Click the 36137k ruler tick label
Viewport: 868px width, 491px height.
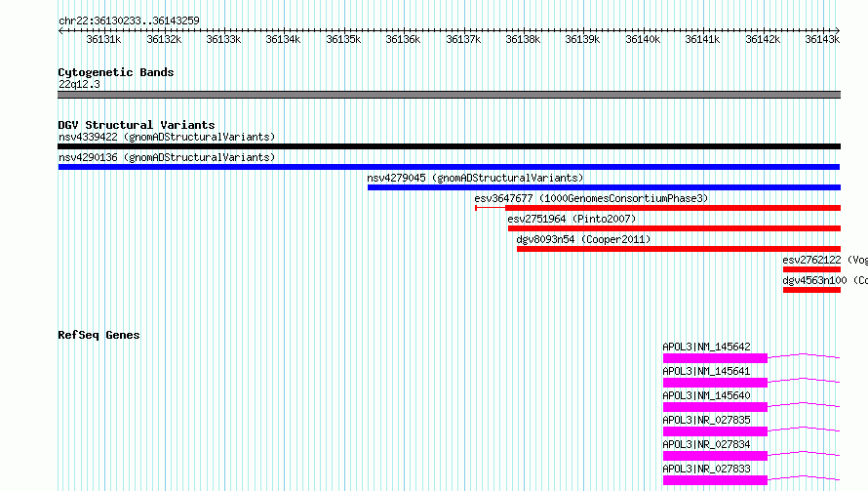tap(463, 39)
